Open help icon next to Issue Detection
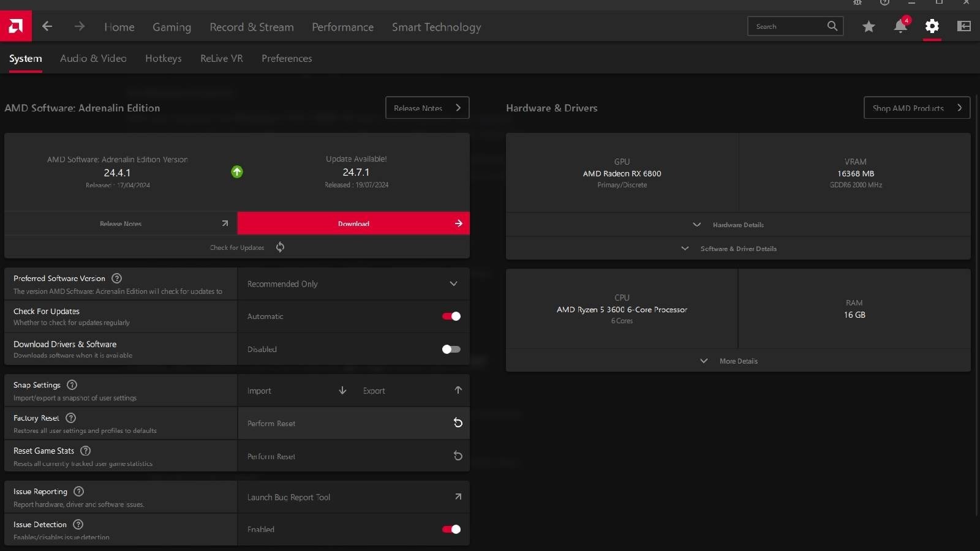 (78, 525)
